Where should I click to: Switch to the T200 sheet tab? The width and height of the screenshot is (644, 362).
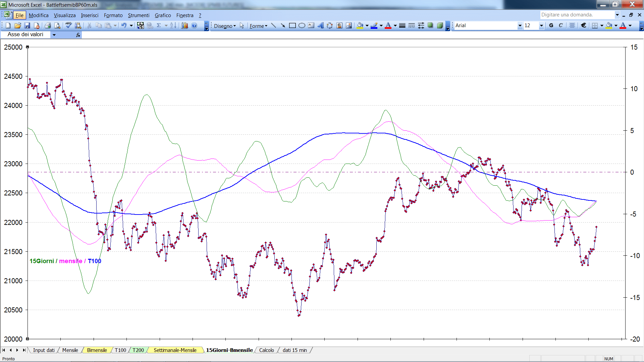pyautogui.click(x=138, y=350)
